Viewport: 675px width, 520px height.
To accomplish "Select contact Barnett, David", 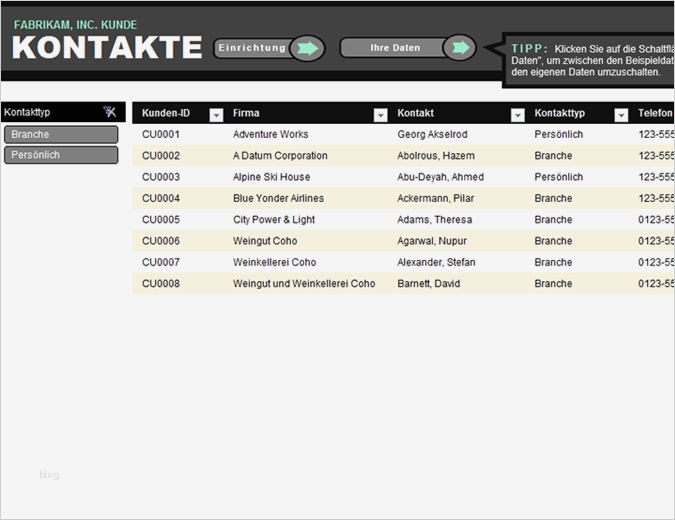I will (428, 283).
